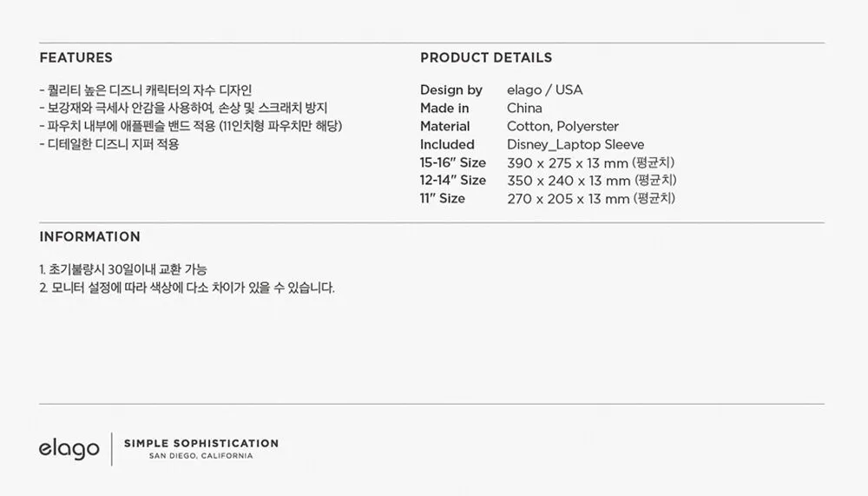Click the FEATURES heading
Screen dimensions: 868x496
point(76,58)
